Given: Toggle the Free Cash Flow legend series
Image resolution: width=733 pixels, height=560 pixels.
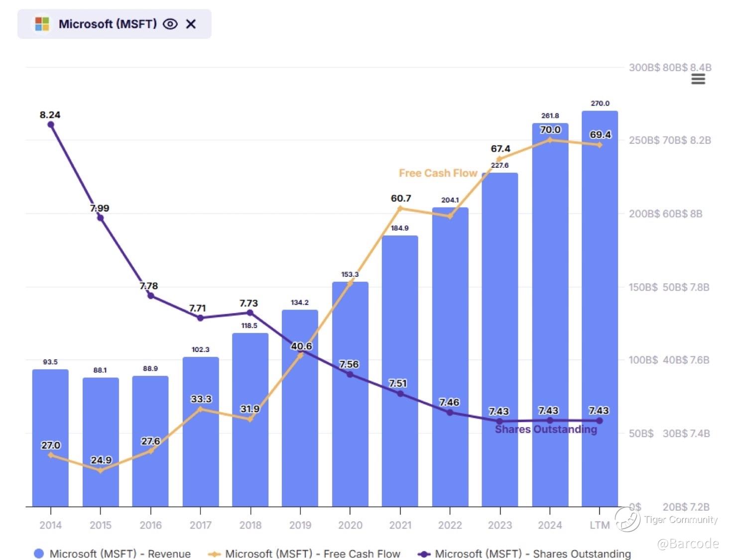Looking at the screenshot, I should (304, 554).
